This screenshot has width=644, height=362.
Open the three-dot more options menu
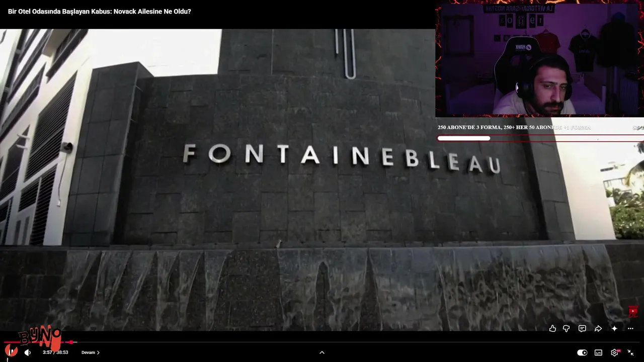click(630, 328)
